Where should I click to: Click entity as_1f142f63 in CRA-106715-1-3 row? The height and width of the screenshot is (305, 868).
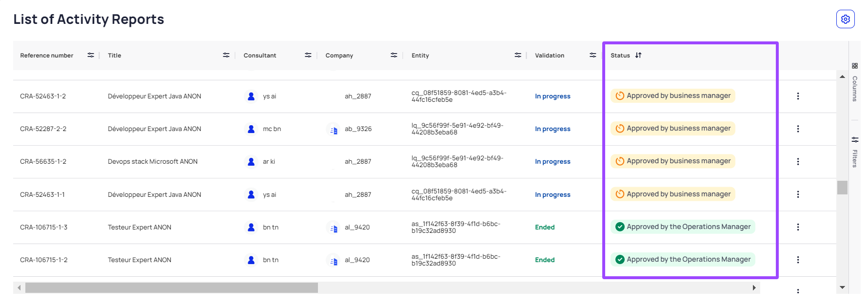point(456,227)
